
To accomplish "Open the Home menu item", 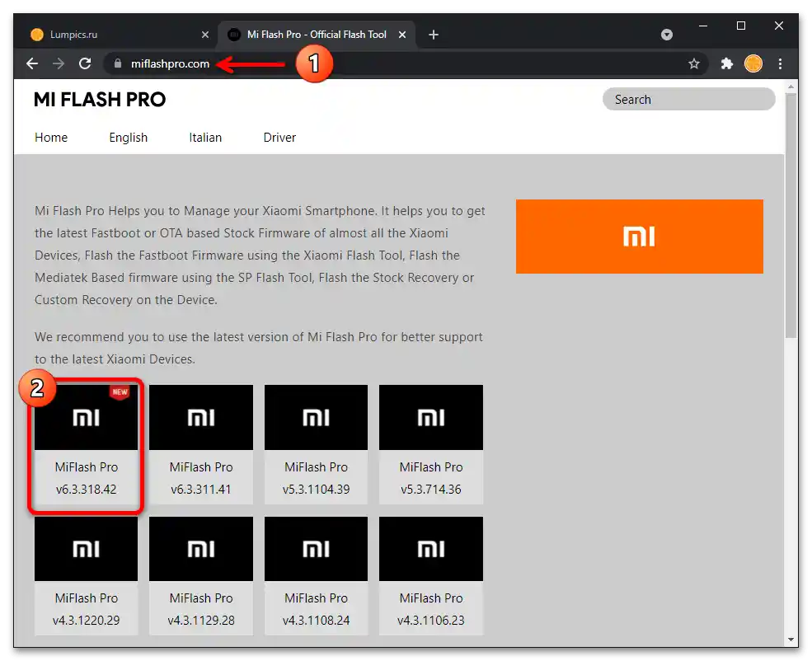I will pyautogui.click(x=51, y=138).
